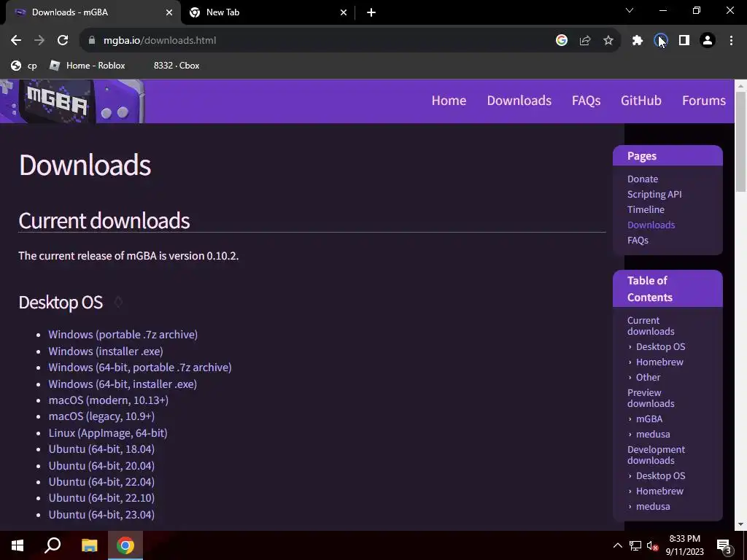Image resolution: width=747 pixels, height=560 pixels.
Task: Download Linux AppImage 64-bit
Action: tap(108, 433)
